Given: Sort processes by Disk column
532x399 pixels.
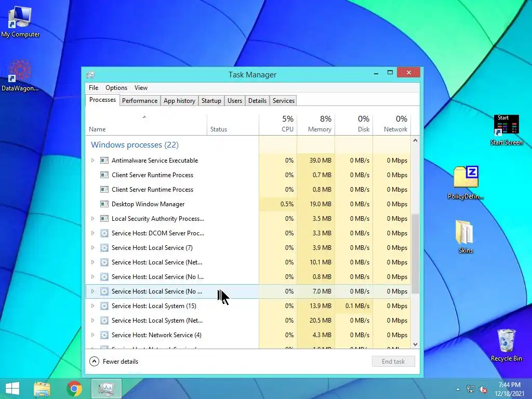Looking at the screenshot, I should pos(354,125).
